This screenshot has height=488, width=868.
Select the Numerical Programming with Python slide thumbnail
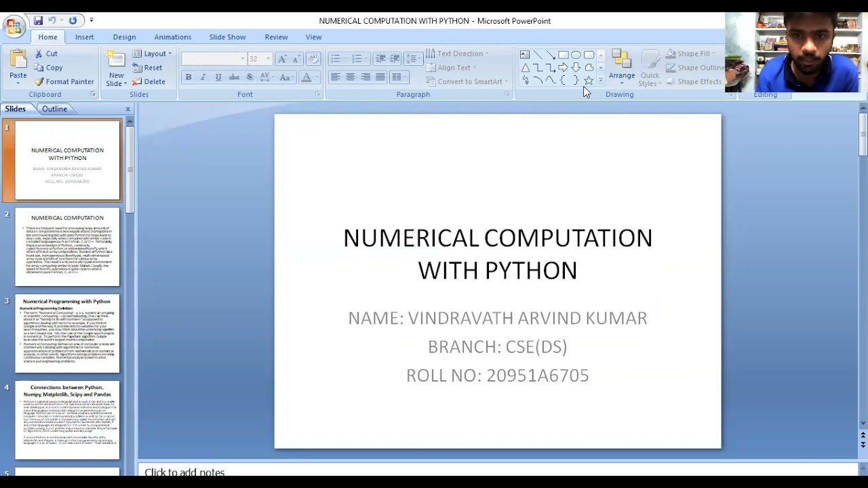click(x=67, y=333)
